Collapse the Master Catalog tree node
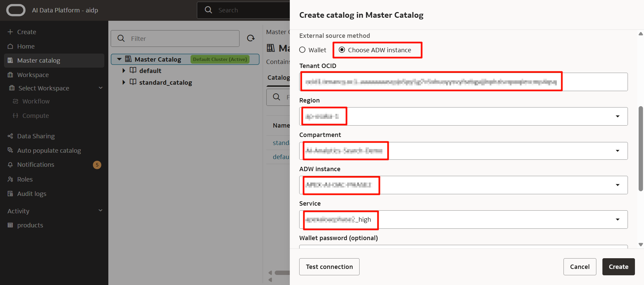The height and width of the screenshot is (285, 644). click(119, 59)
